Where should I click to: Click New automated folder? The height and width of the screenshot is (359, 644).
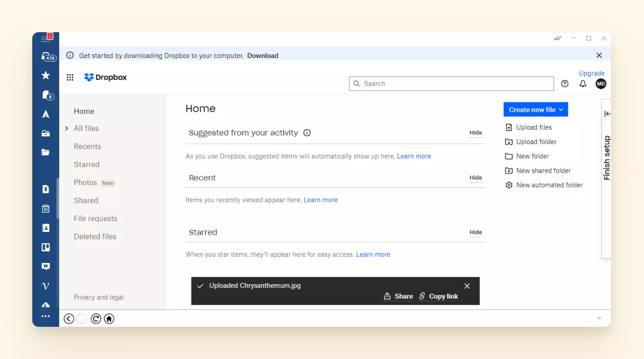pos(544,185)
